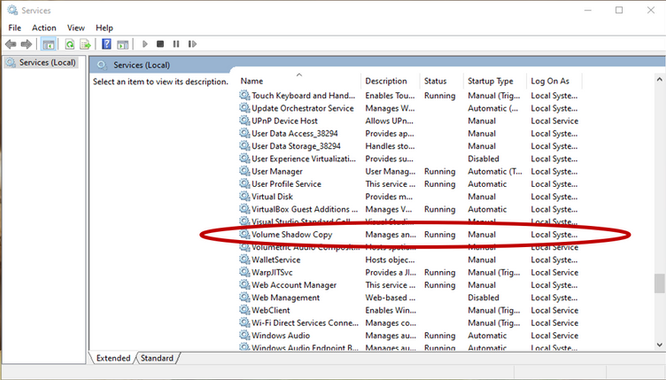The width and height of the screenshot is (666, 380).
Task: Sort by the Log On As column header
Action: [554, 81]
